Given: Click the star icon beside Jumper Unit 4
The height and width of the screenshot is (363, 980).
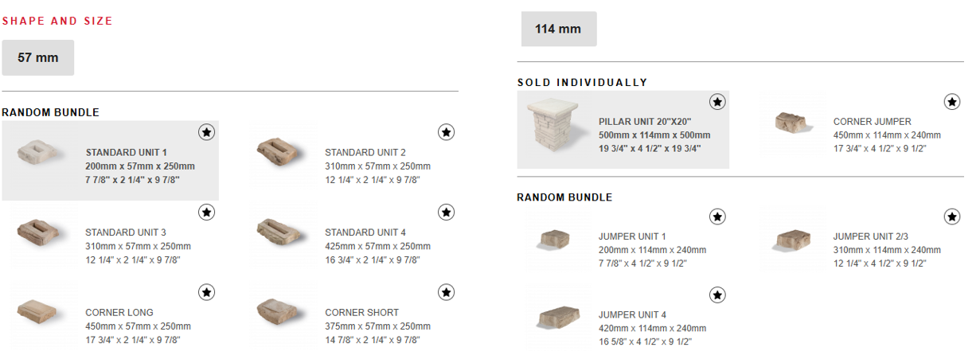Looking at the screenshot, I should (x=717, y=295).
